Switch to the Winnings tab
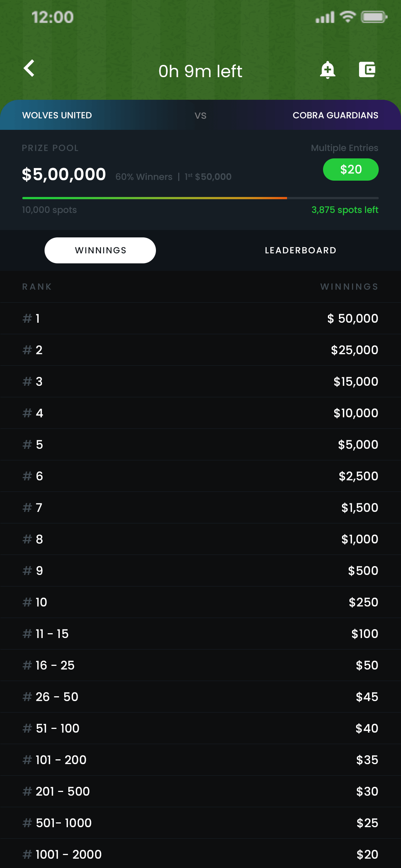Screen dimensions: 401x868 (100, 250)
